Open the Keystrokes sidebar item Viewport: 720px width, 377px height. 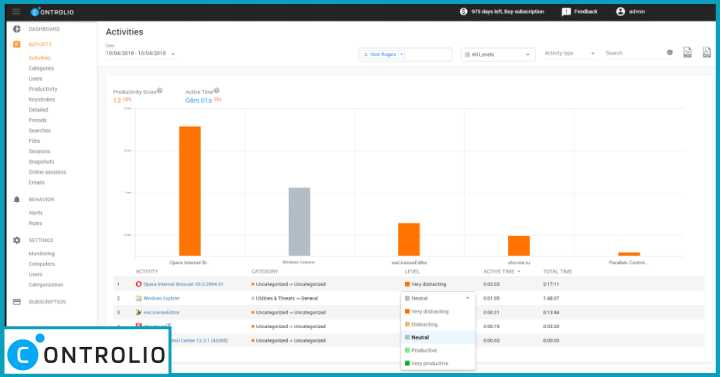click(x=42, y=99)
